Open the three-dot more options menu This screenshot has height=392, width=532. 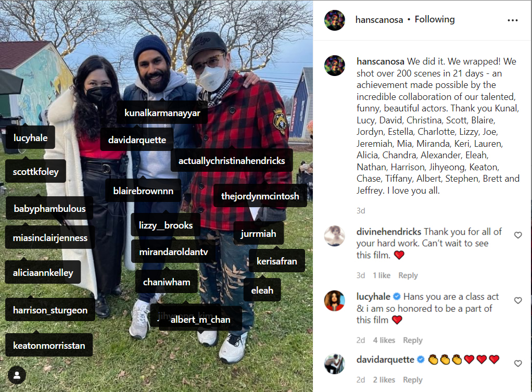[512, 20]
